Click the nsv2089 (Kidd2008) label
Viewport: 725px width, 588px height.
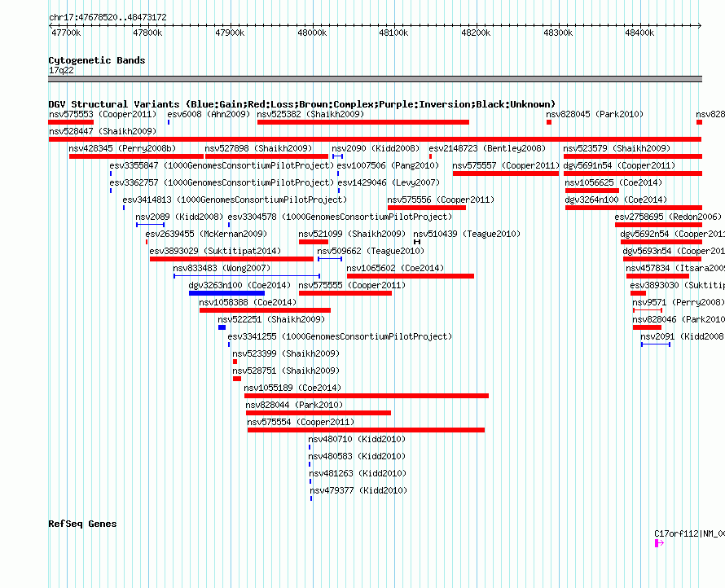tap(179, 217)
